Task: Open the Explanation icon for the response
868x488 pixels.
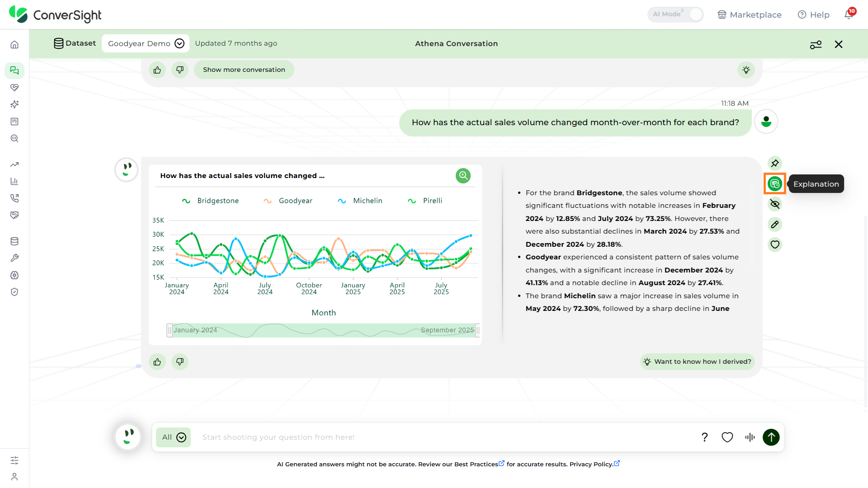Action: pyautogui.click(x=775, y=183)
